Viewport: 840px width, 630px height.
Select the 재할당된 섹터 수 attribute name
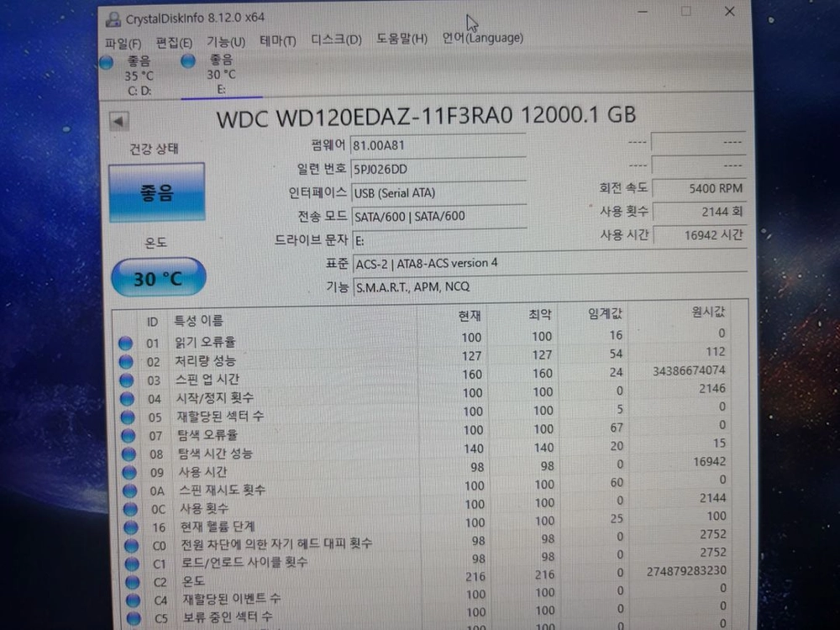coord(220,417)
